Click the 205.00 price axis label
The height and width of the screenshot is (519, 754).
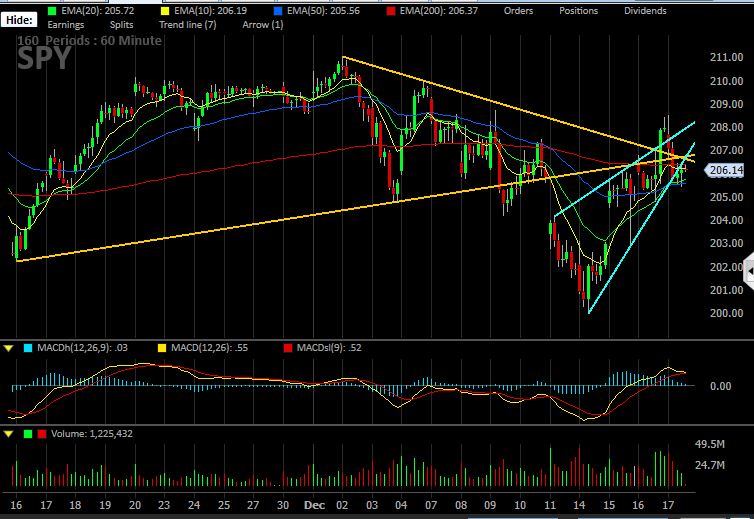point(727,197)
